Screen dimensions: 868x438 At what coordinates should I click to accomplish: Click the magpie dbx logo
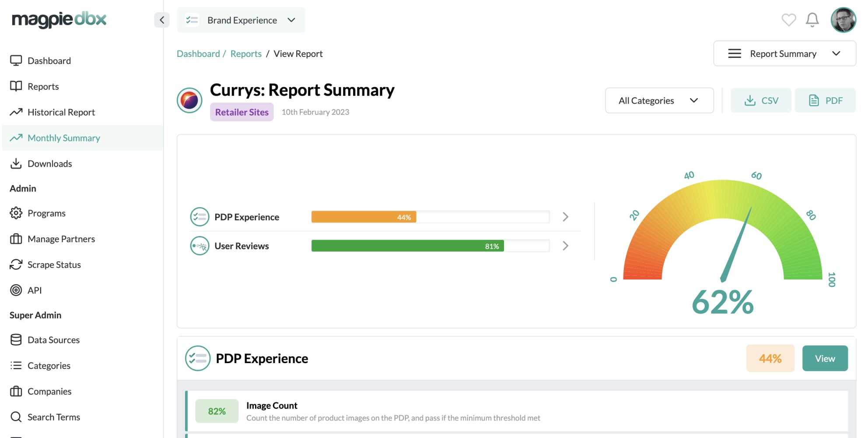[x=59, y=20]
